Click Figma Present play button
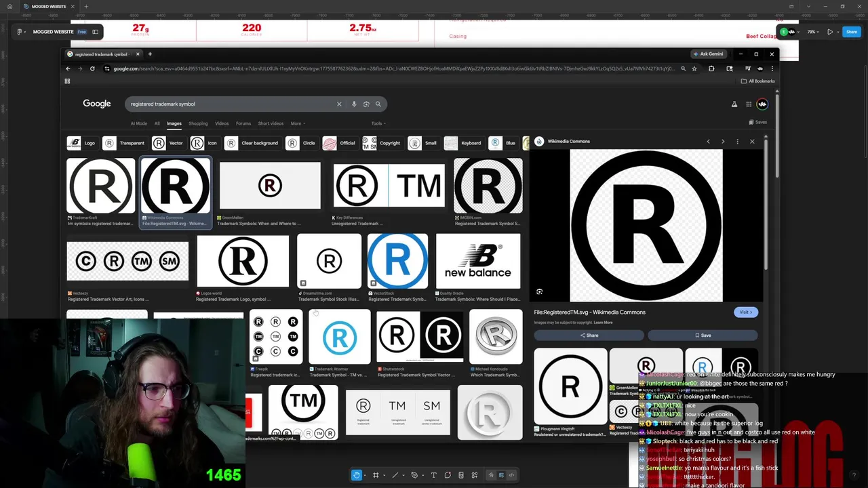The height and width of the screenshot is (488, 868). click(830, 32)
